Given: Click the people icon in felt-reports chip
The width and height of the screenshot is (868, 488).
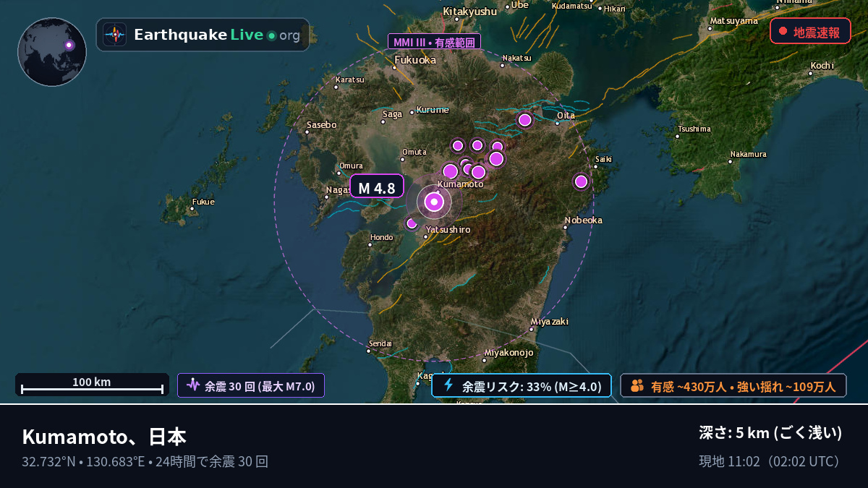Looking at the screenshot, I should point(637,385).
